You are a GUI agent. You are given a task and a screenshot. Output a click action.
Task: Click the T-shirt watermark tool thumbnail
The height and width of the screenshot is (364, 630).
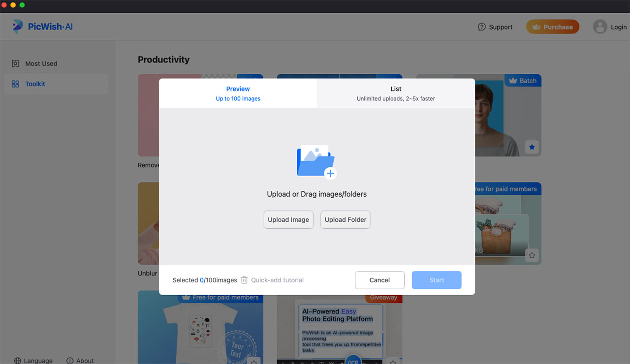(x=200, y=331)
